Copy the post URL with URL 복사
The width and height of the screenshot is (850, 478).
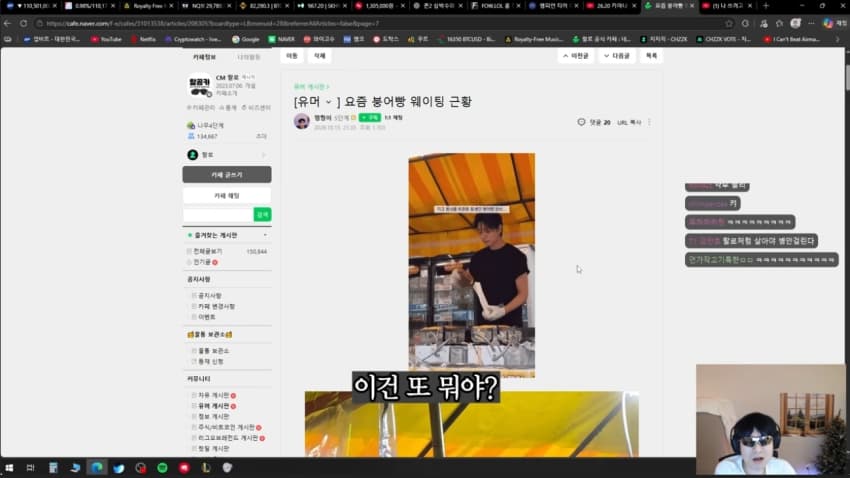(x=629, y=122)
